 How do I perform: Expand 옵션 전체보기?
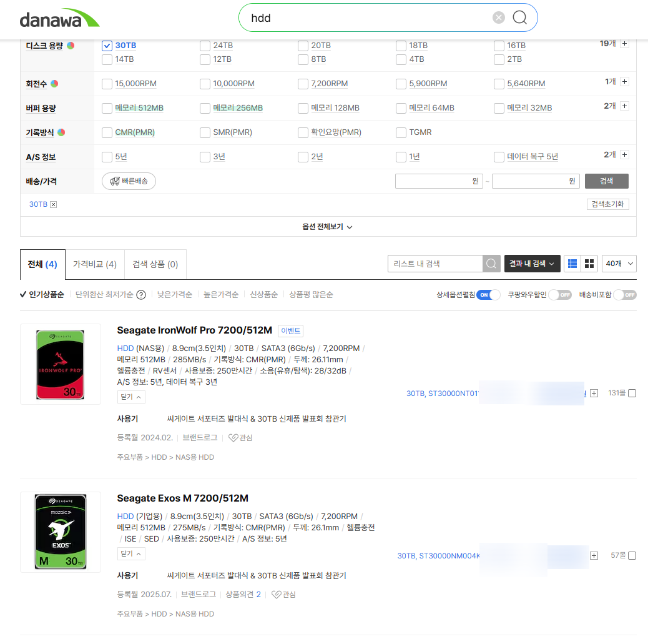pos(327,227)
